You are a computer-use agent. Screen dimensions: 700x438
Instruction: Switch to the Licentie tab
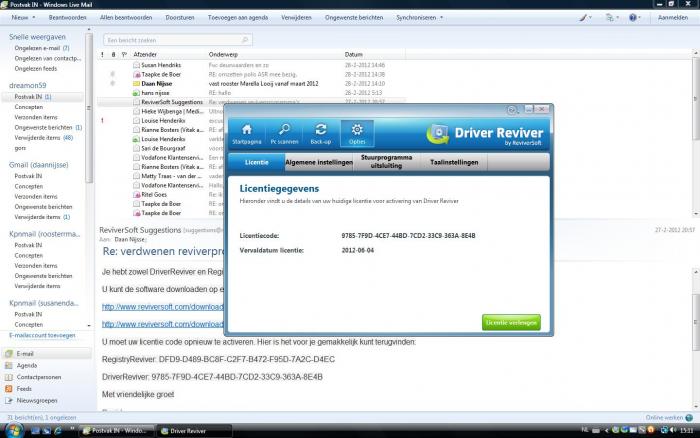coord(257,163)
